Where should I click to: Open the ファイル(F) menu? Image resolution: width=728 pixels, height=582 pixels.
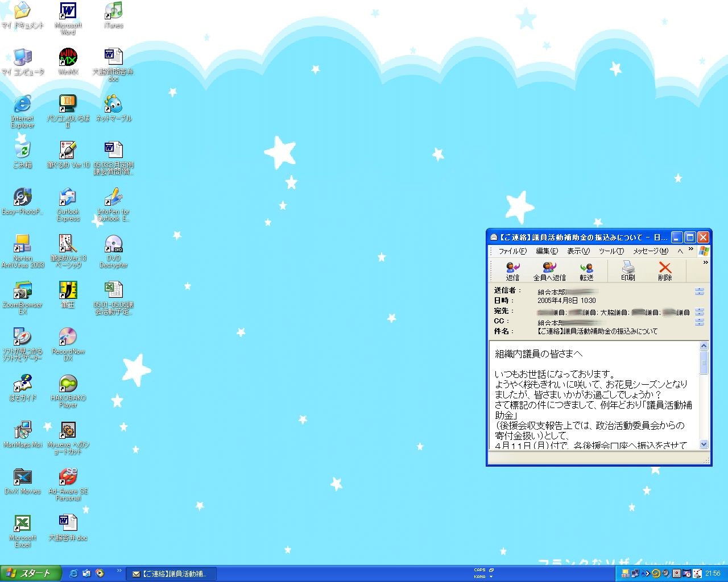512,251
